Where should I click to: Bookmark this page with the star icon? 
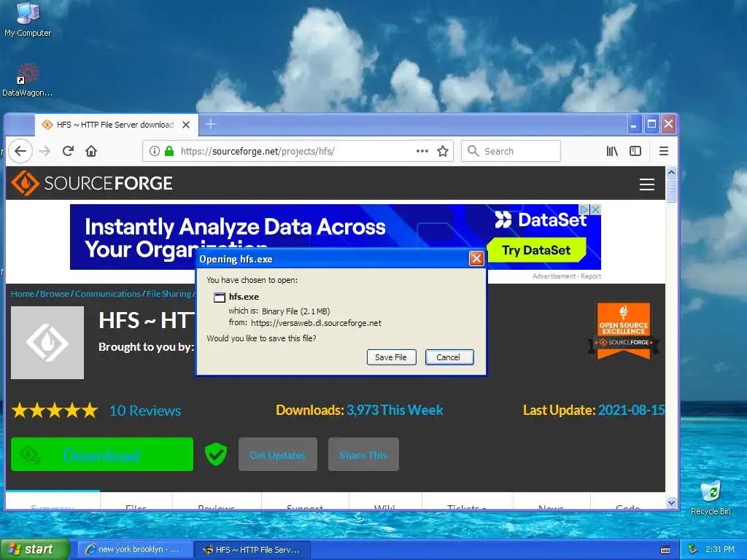point(443,151)
